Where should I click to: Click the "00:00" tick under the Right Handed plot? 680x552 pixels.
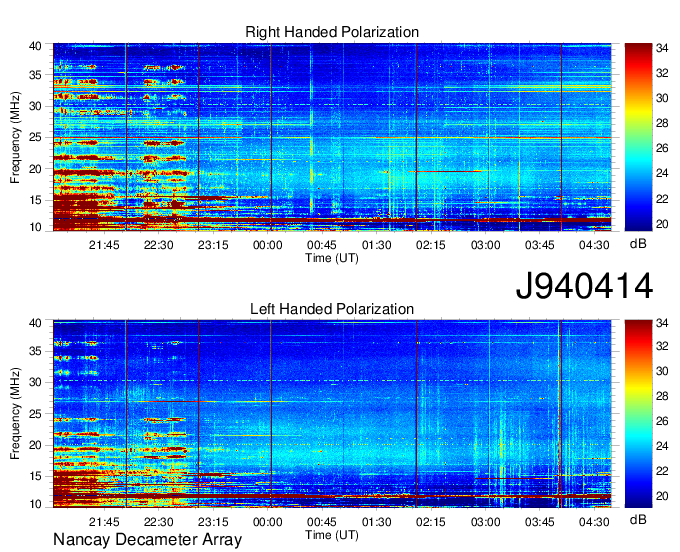point(268,245)
